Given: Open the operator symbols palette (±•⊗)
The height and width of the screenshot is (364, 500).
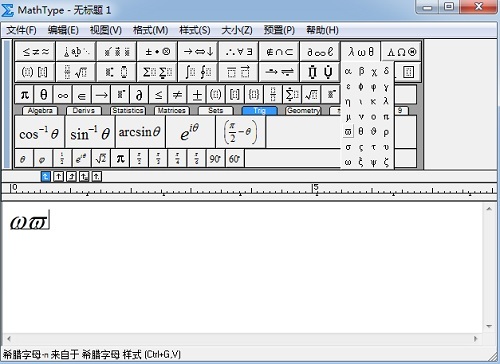Looking at the screenshot, I should point(157,52).
